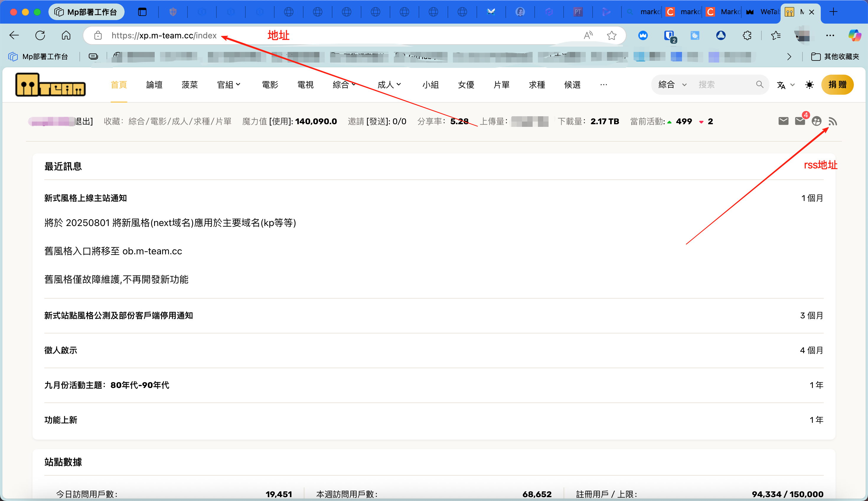Viewport: 868px width, 501px height.
Task: Close the current M-Team tab
Action: [812, 12]
